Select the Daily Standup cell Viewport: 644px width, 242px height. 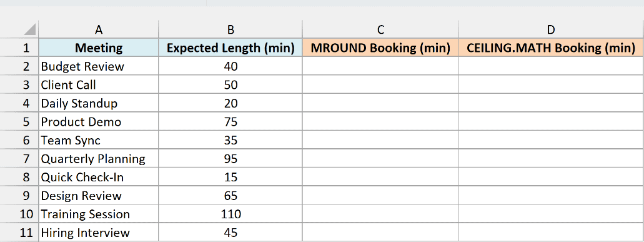tap(99, 103)
